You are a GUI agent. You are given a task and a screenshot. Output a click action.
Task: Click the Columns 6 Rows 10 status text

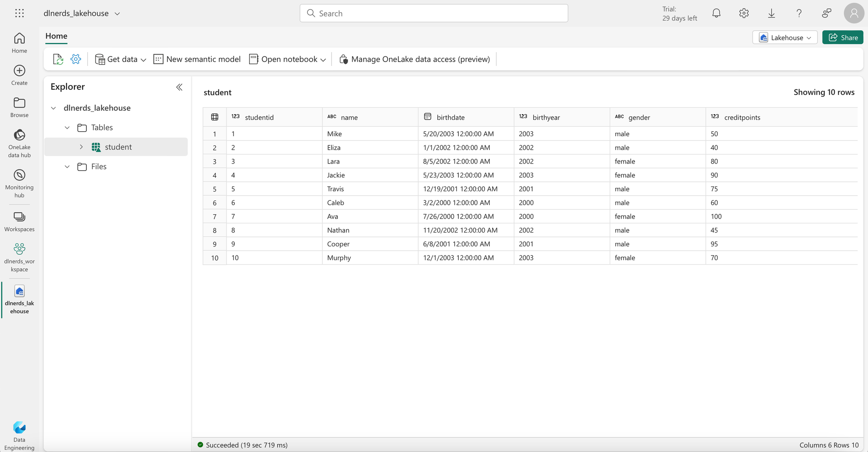829,445
